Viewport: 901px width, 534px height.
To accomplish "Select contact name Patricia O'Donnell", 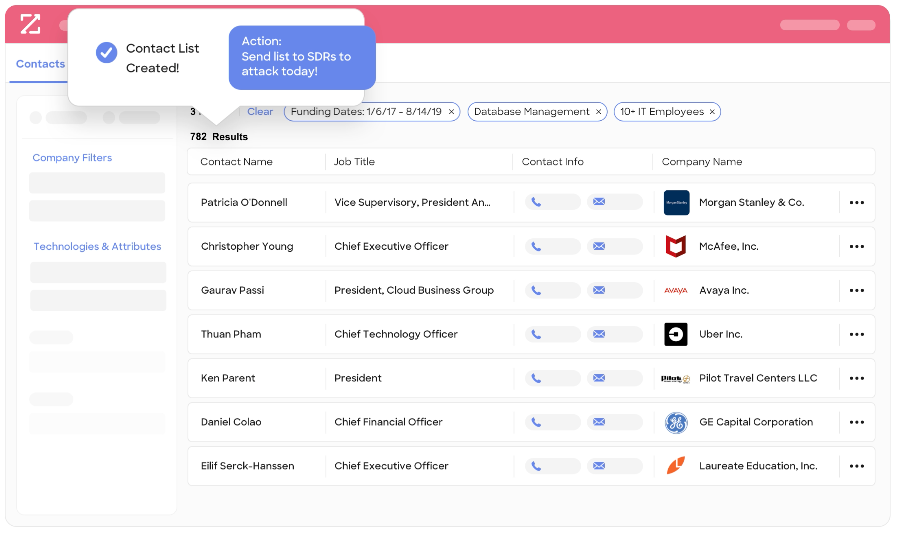I will (244, 202).
